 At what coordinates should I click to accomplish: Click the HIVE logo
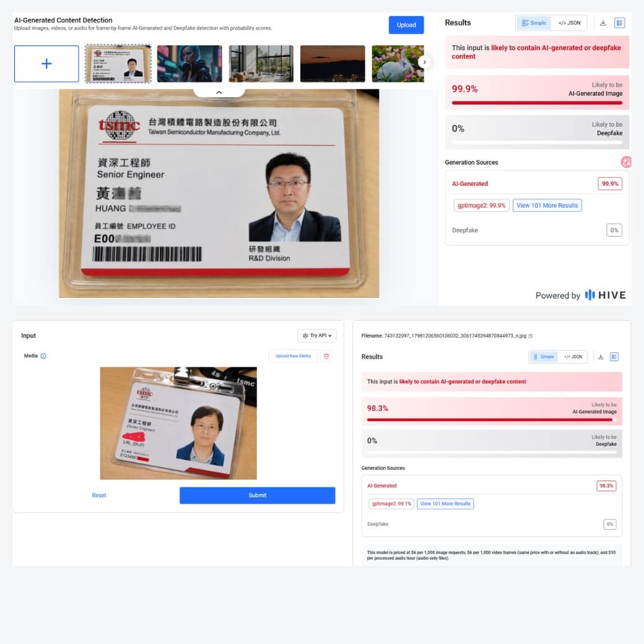(x=606, y=295)
